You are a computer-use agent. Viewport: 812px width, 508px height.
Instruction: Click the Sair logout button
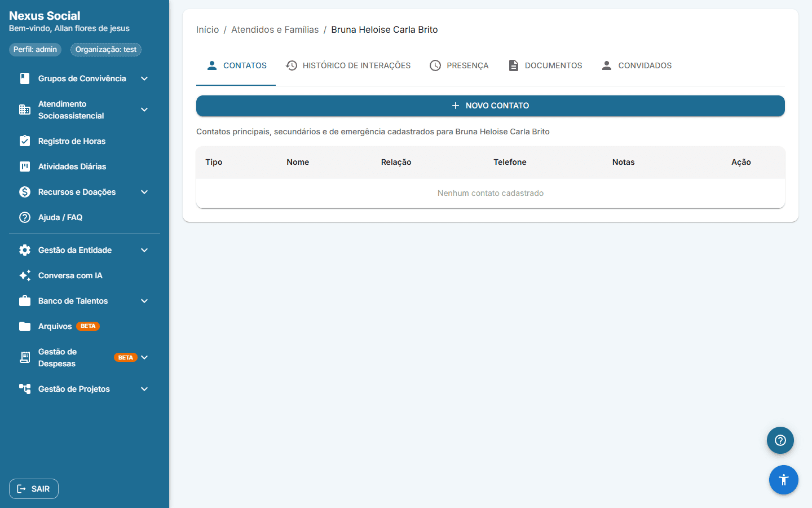tap(34, 489)
